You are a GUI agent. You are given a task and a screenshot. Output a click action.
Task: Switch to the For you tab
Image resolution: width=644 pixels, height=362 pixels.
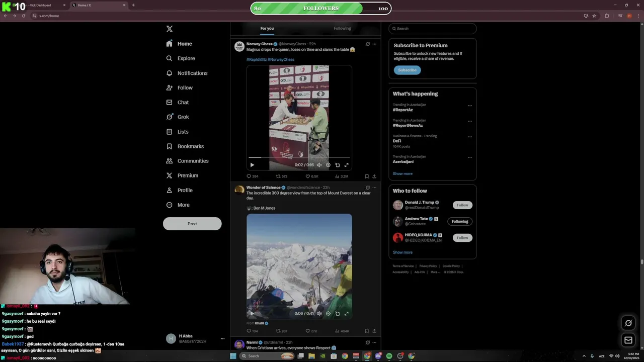[267, 29]
